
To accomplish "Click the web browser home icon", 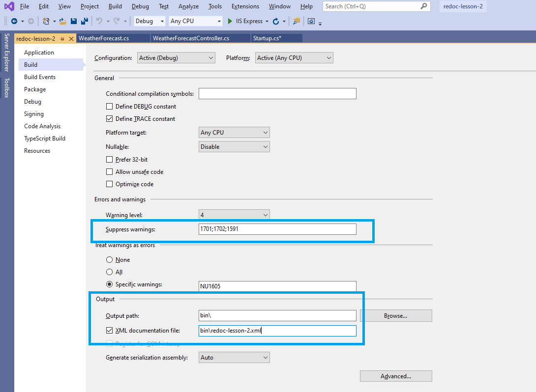I will pos(311,21).
